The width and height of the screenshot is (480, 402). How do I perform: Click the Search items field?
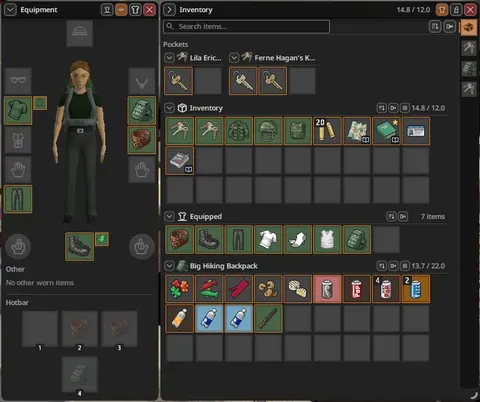(x=246, y=27)
